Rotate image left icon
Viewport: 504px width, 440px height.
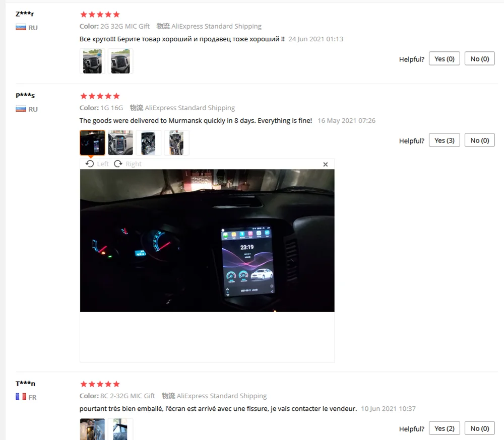[90, 164]
